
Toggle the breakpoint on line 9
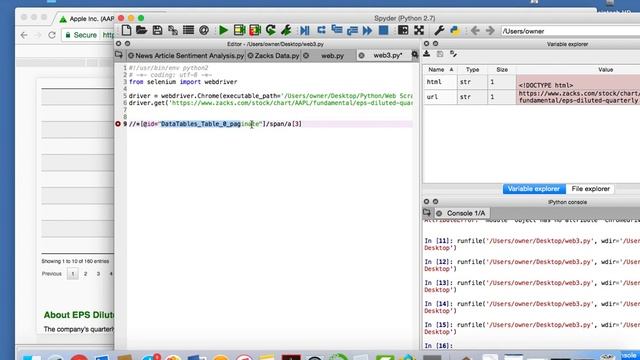point(118,124)
